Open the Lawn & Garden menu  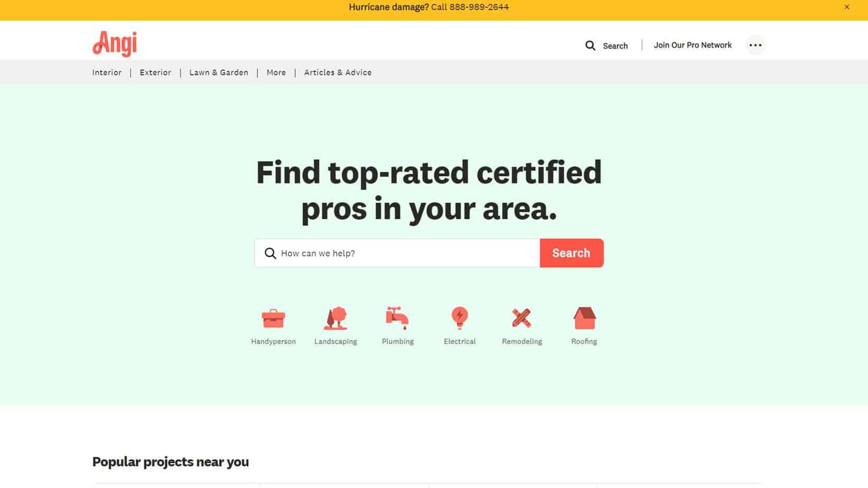[x=219, y=73]
